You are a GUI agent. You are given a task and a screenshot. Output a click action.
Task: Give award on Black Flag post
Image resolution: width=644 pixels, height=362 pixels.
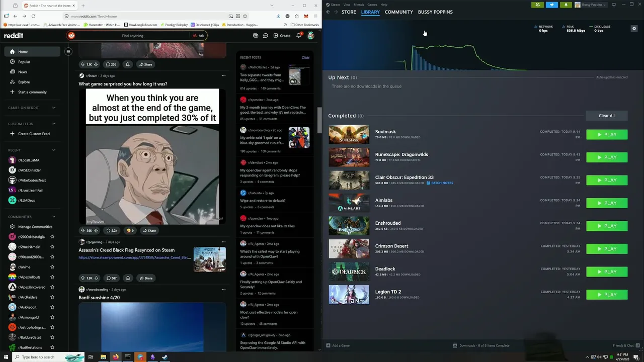[x=128, y=278]
